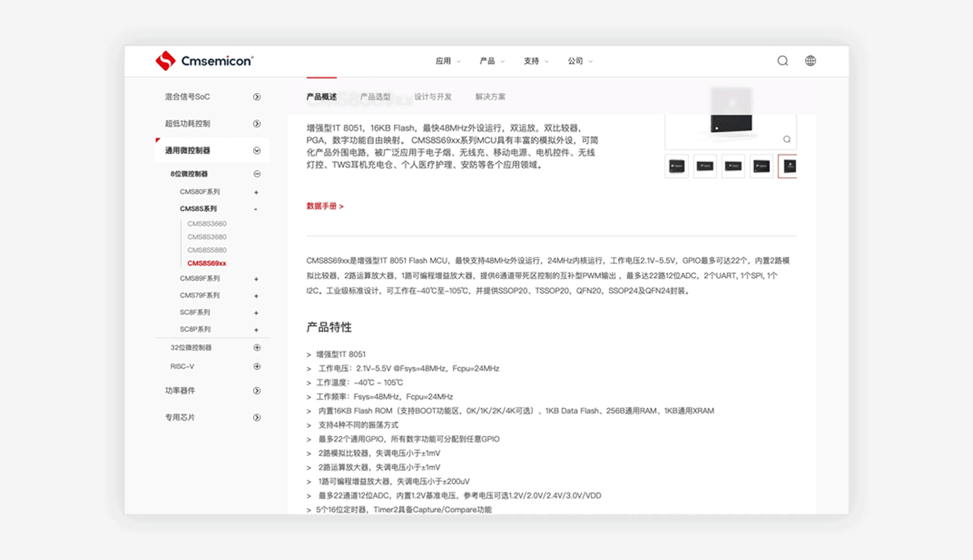973x560 pixels.
Task: Expand the CMS80F系列 plus sign
Action: click(256, 192)
